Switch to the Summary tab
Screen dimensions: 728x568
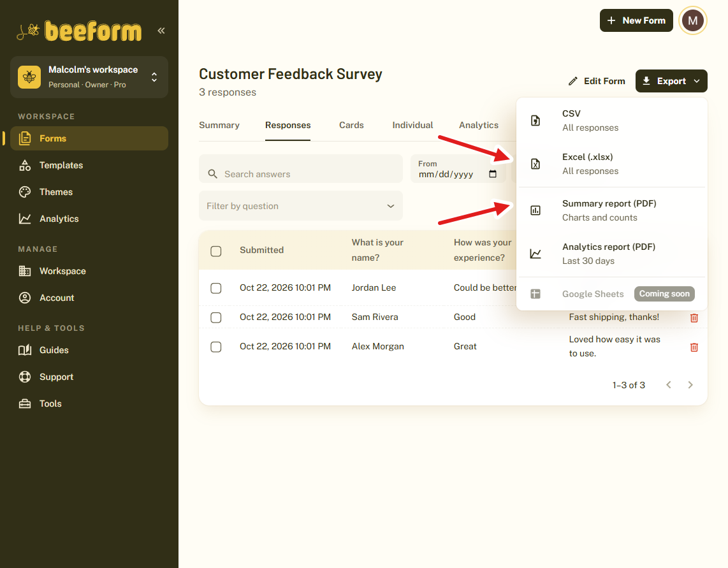pos(219,126)
